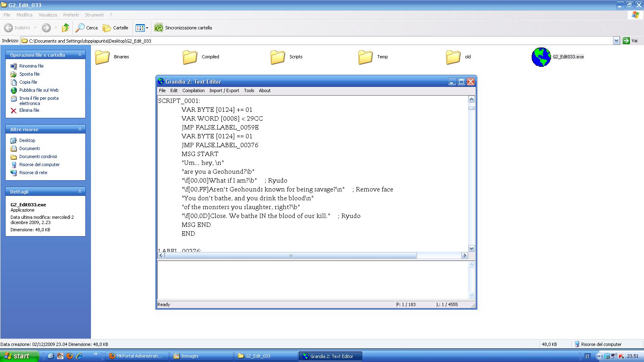Screen dimensions: 644x362
Task: Open Explorer Strumenti menu
Action: [94, 15]
